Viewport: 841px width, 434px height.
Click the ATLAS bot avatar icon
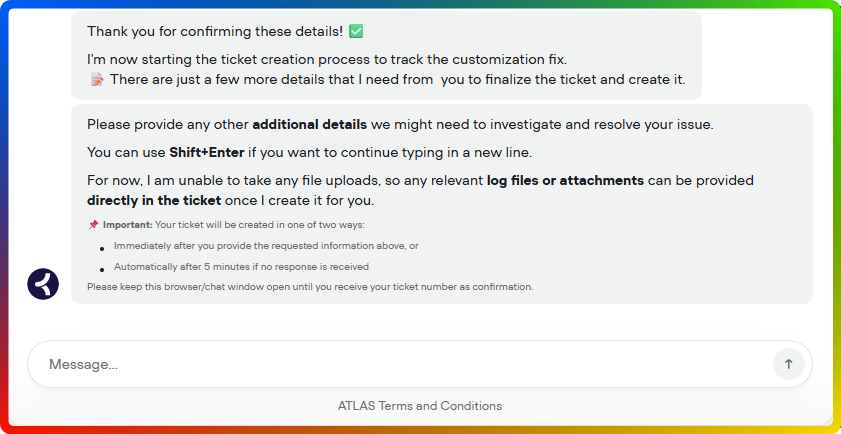43,284
